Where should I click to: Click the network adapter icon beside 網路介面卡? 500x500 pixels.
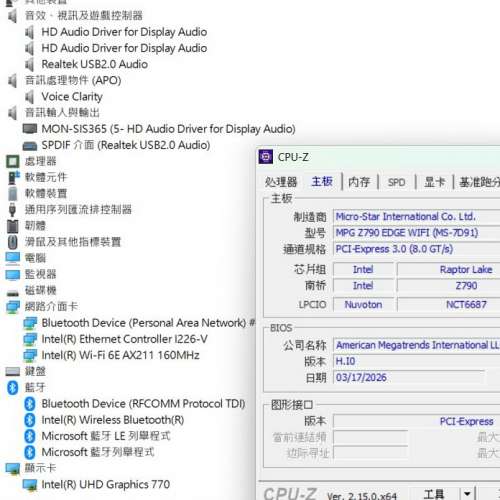click(x=13, y=307)
